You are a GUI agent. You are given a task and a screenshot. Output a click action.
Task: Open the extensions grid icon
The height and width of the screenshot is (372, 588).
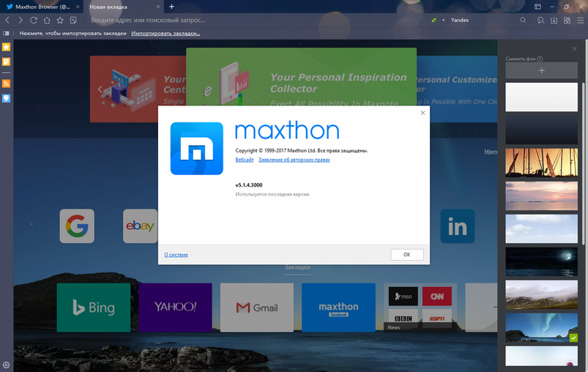click(x=567, y=21)
